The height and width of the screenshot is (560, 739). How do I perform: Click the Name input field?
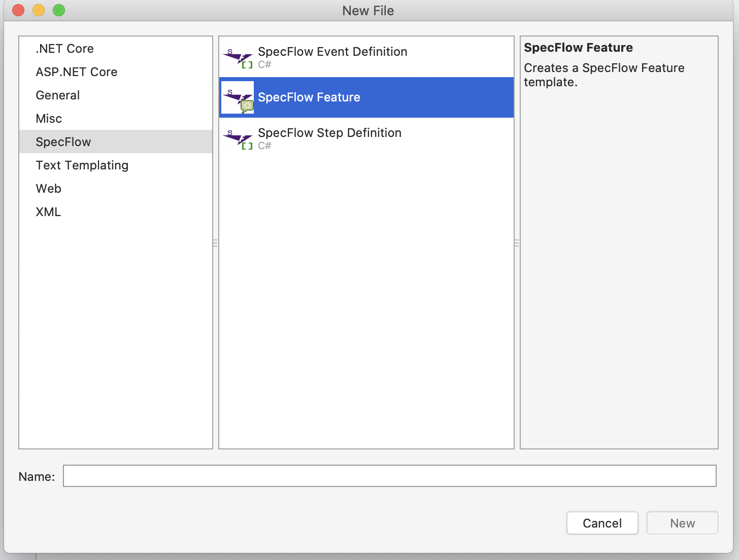click(x=390, y=476)
